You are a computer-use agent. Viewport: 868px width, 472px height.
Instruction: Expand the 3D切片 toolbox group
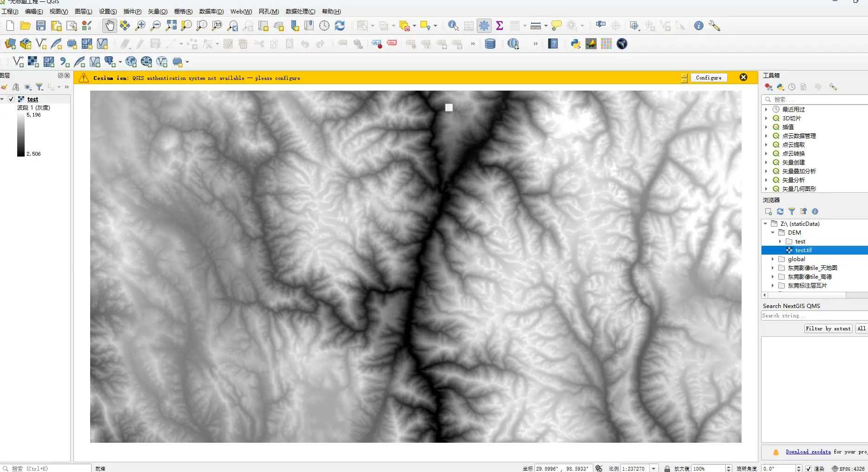coord(766,118)
